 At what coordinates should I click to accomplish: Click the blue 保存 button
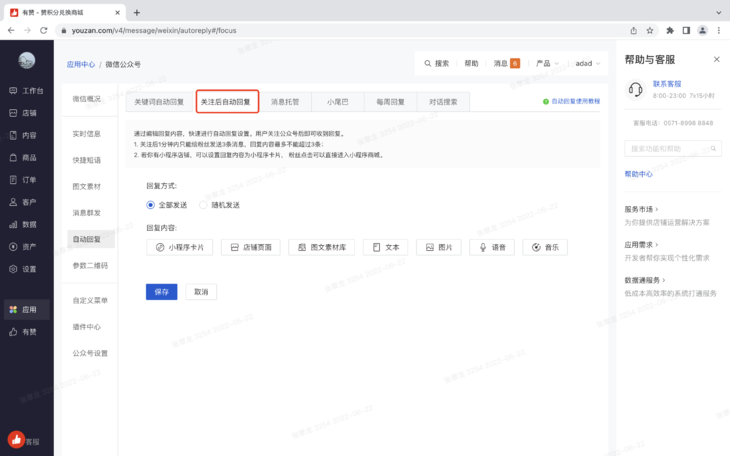[x=161, y=291]
